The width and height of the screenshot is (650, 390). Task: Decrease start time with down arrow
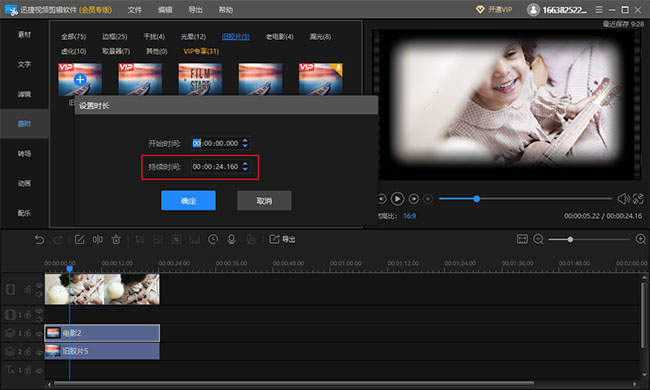[245, 146]
